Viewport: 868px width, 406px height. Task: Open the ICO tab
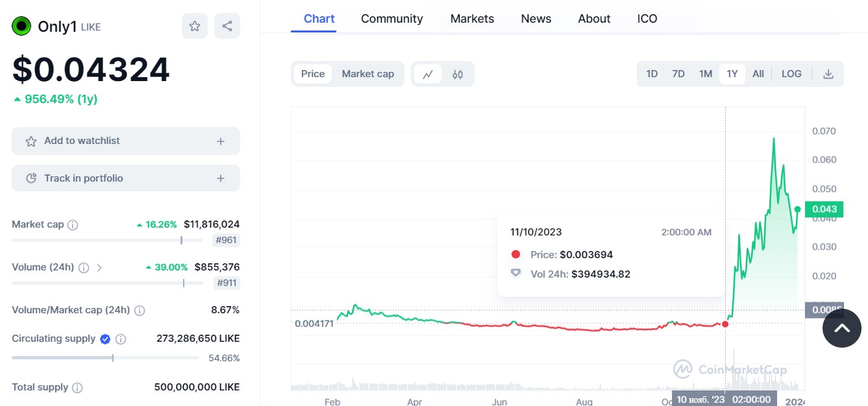[647, 19]
